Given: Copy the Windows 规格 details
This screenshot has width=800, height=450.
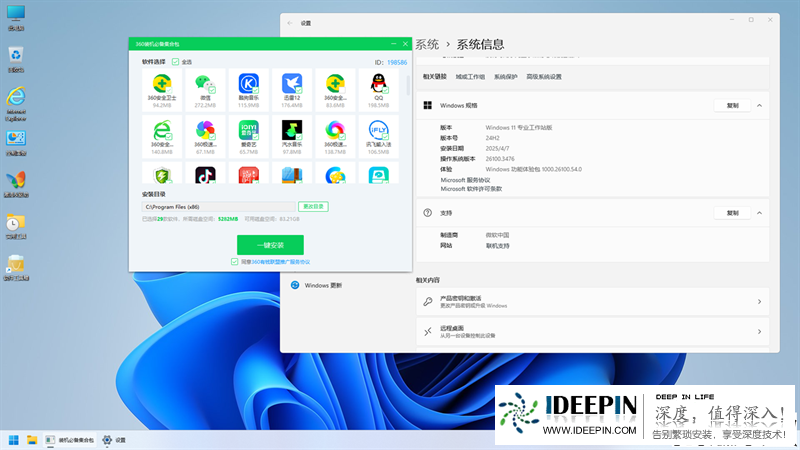Looking at the screenshot, I should tap(733, 106).
